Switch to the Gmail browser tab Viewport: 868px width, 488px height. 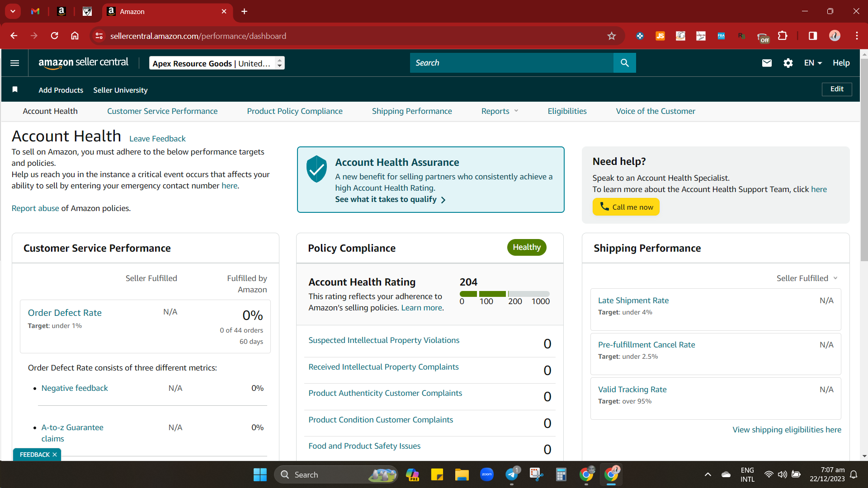(x=35, y=11)
